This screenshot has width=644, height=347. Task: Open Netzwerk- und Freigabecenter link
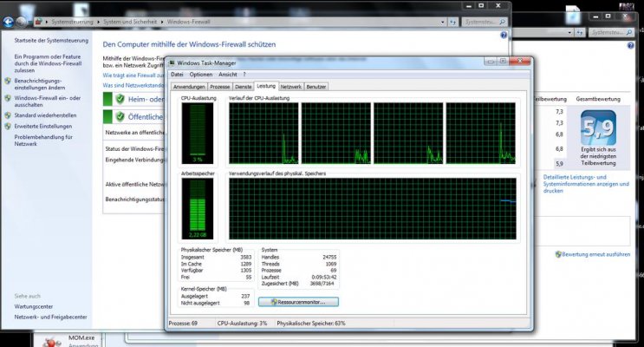(50, 317)
